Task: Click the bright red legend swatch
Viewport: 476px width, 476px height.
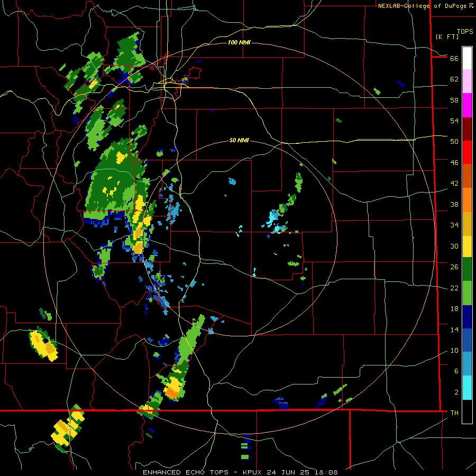Action: (x=467, y=152)
